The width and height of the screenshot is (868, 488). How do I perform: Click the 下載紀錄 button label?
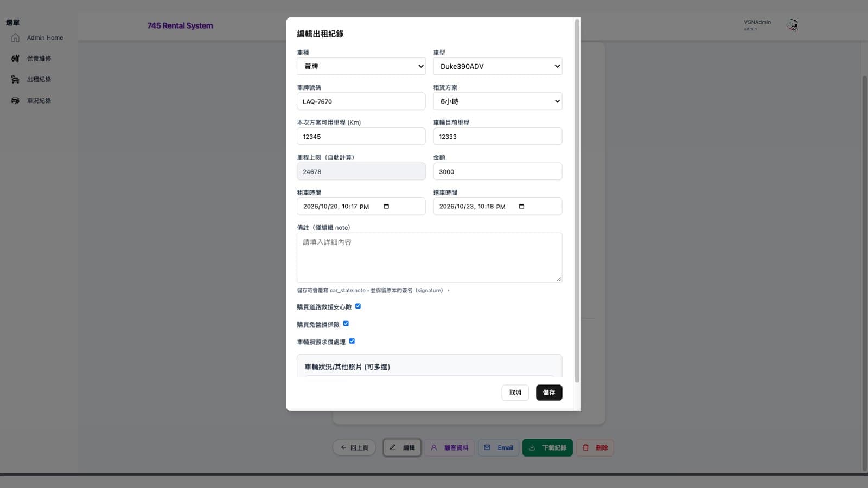tap(554, 448)
